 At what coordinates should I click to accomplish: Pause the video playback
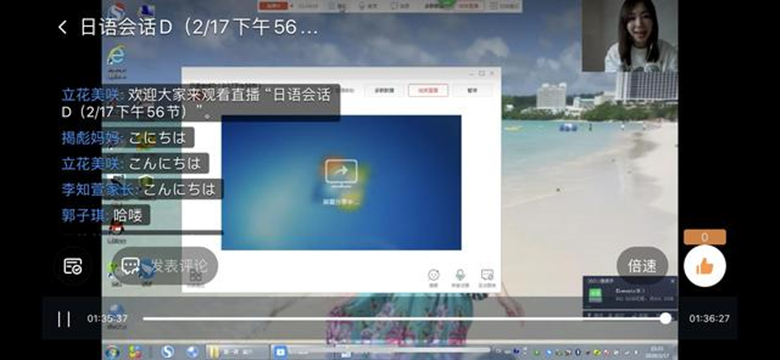[64, 319]
